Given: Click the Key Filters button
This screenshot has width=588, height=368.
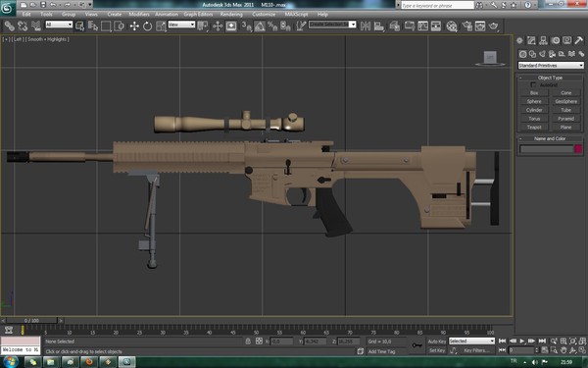Looking at the screenshot, I should (477, 350).
